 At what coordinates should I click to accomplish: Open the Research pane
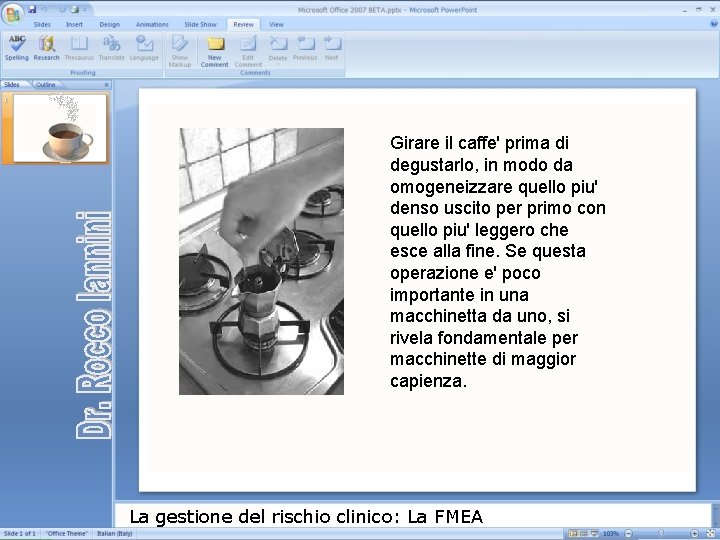coord(46,48)
